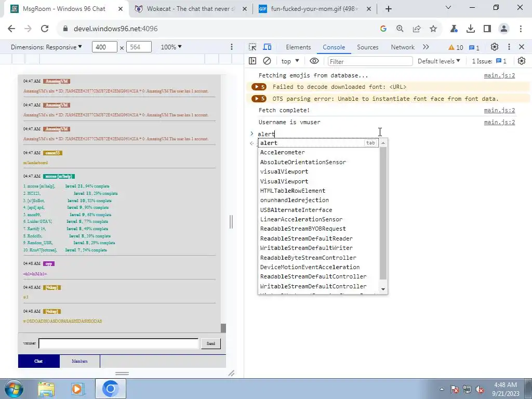This screenshot has width=532, height=399.
Task: Open Chrome three-dot menu
Action: pos(521,29)
